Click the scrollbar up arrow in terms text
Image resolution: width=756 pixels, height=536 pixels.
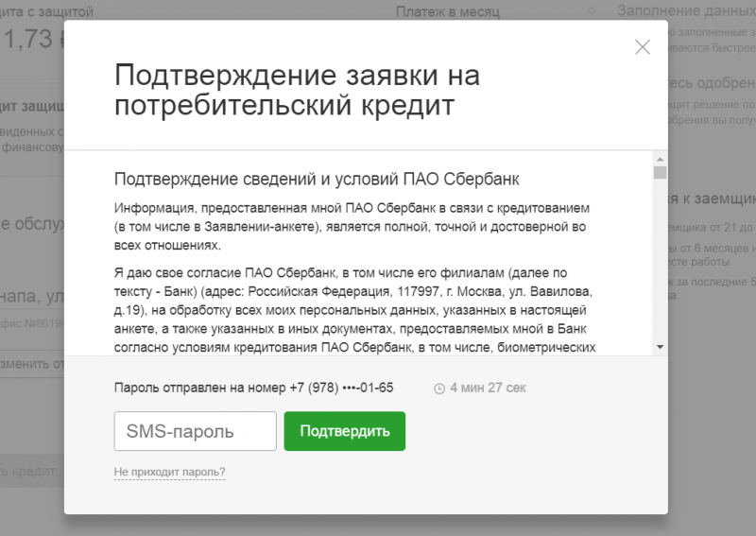click(660, 159)
